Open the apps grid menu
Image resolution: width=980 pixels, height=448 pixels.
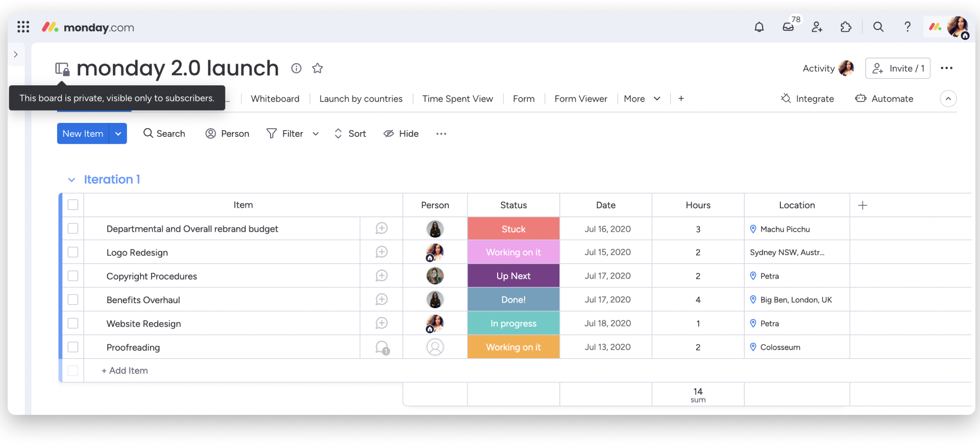tap(23, 27)
